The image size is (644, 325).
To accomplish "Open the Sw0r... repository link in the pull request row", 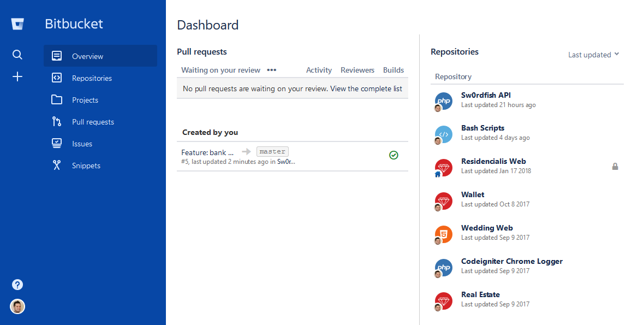I will click(x=286, y=162).
